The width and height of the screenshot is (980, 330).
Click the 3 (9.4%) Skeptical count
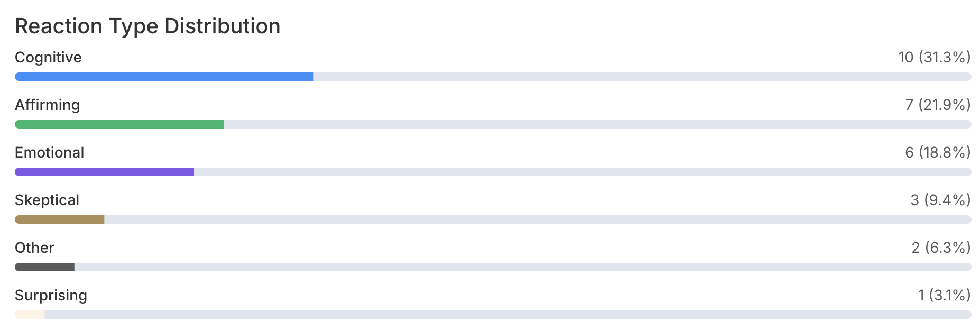[940, 200]
